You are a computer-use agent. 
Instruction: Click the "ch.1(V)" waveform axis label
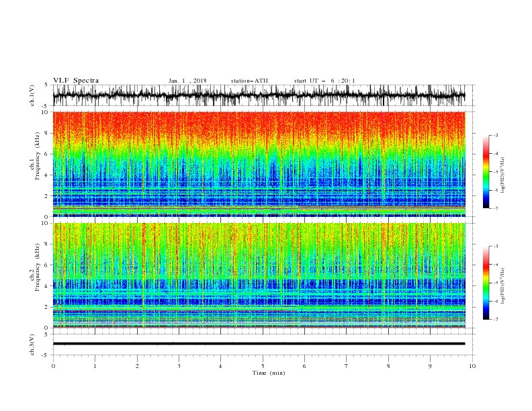tap(32, 95)
